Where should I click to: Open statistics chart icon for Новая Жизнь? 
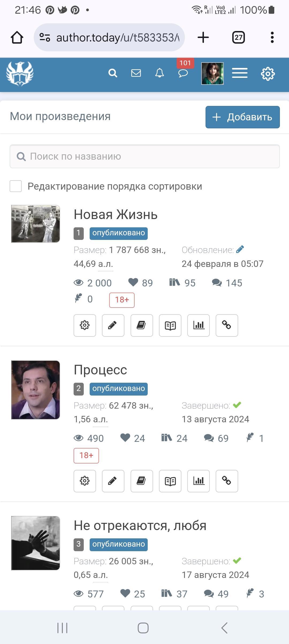tap(199, 325)
